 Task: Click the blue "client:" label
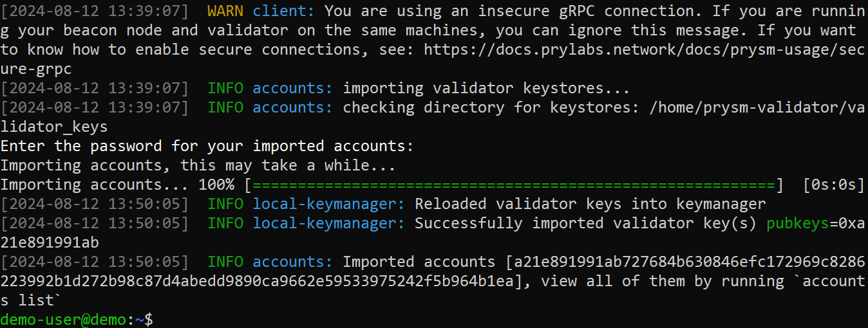(x=283, y=11)
